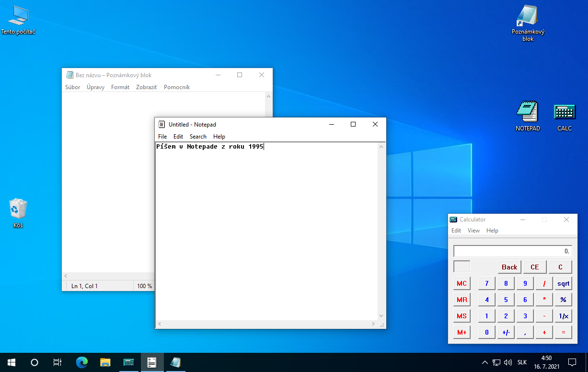Open the Windows Start menu
588x372 pixels.
[x=11, y=362]
